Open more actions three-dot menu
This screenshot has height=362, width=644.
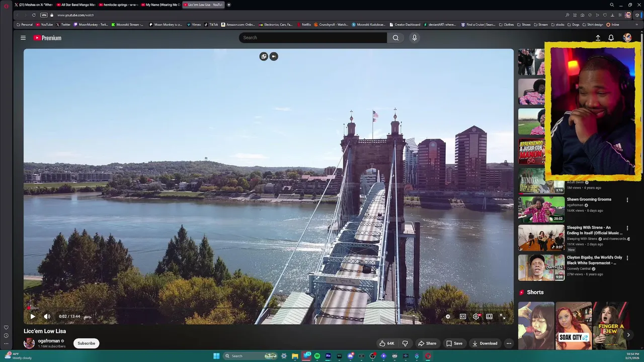click(509, 343)
